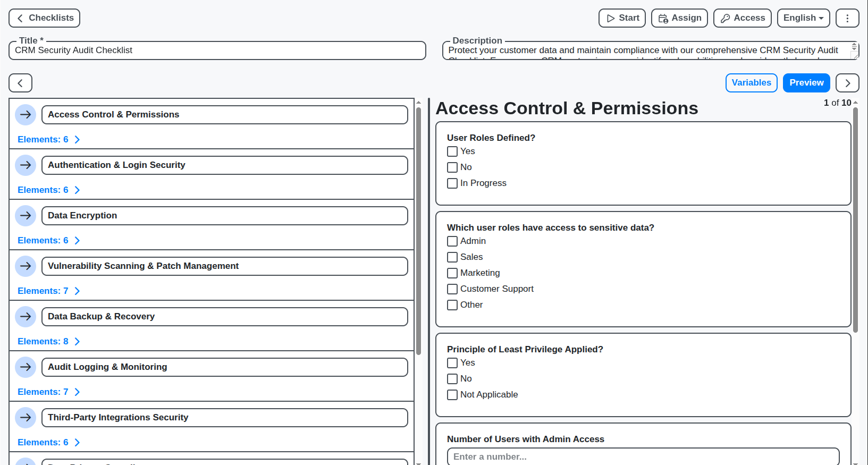Open Vulnerability Scanning & Patch Management arrow icon

[x=26, y=266]
